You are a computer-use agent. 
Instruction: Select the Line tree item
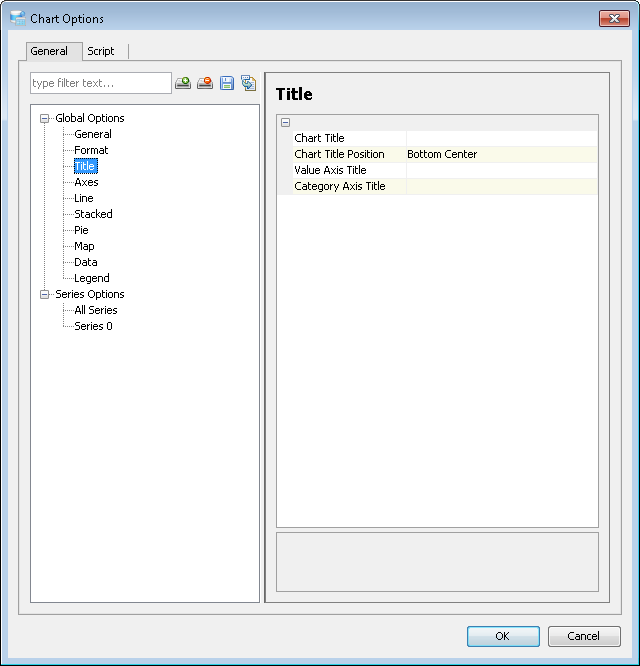coord(84,198)
